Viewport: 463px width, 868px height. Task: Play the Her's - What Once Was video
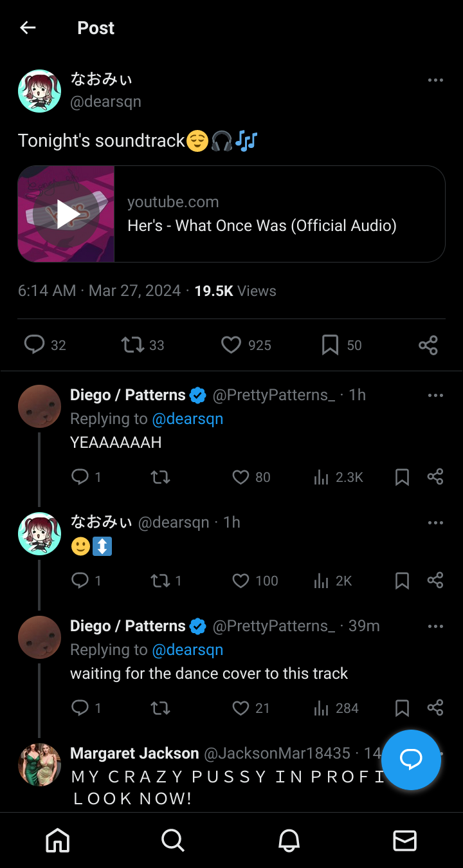67,214
